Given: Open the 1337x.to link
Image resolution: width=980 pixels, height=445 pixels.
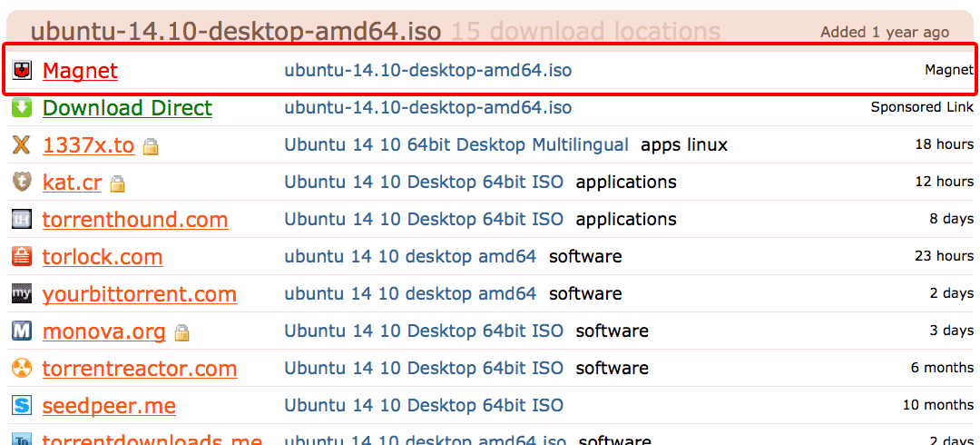Looking at the screenshot, I should (89, 145).
